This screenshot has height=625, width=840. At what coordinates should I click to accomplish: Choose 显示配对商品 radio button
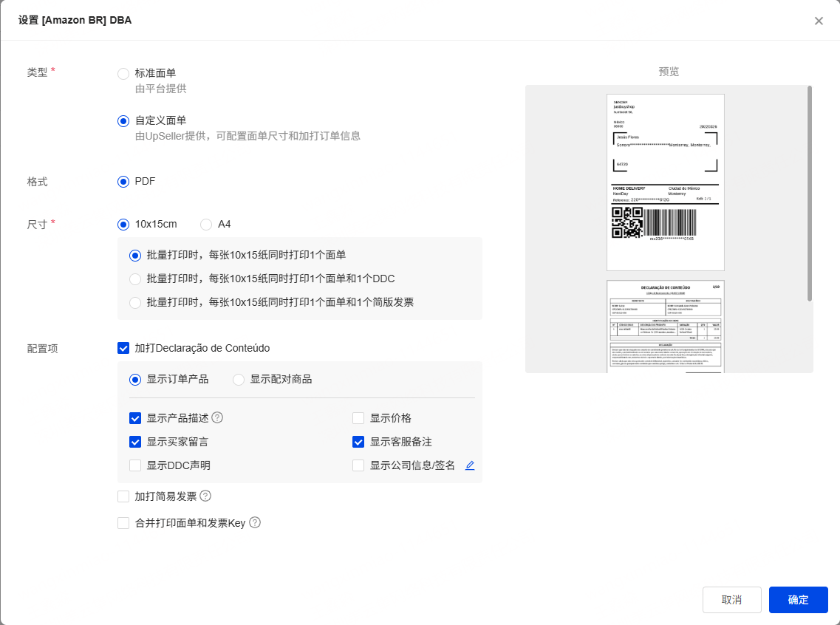tap(239, 379)
